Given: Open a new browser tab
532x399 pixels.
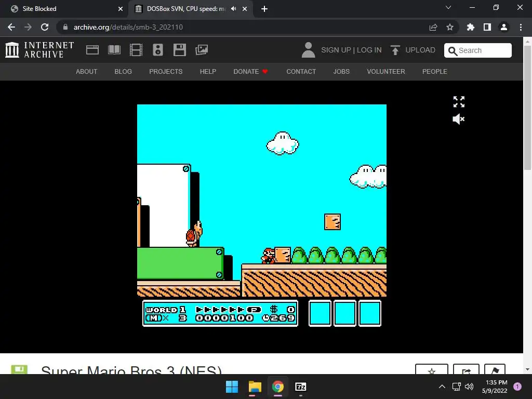Looking at the screenshot, I should pos(264,9).
